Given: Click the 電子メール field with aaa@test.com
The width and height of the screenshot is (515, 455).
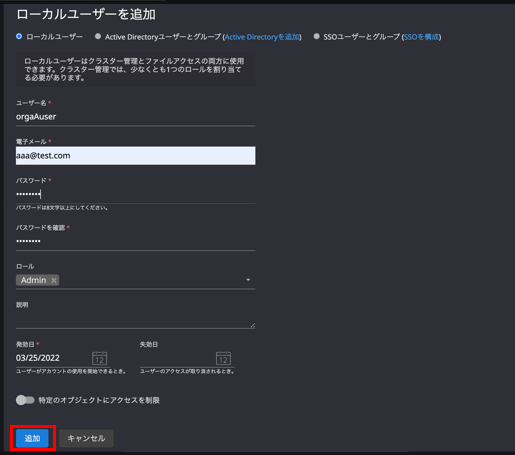Looking at the screenshot, I should 135,156.
